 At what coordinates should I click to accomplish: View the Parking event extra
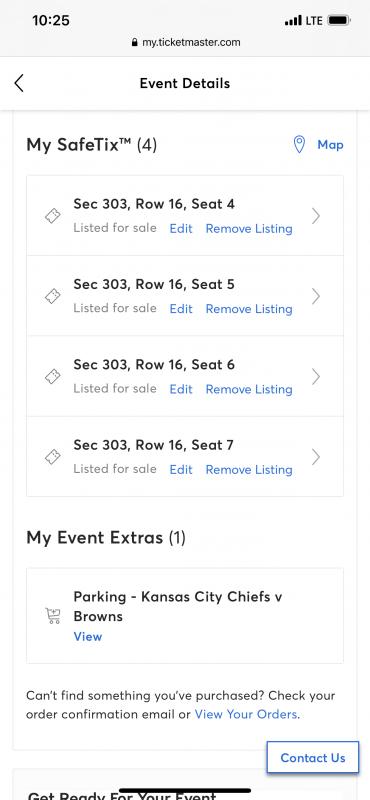coord(88,637)
